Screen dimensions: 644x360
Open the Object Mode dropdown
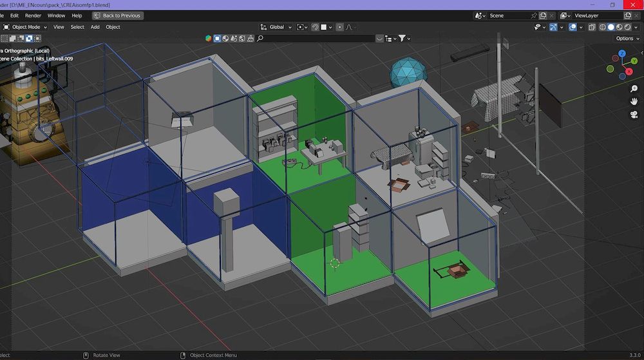pos(26,27)
